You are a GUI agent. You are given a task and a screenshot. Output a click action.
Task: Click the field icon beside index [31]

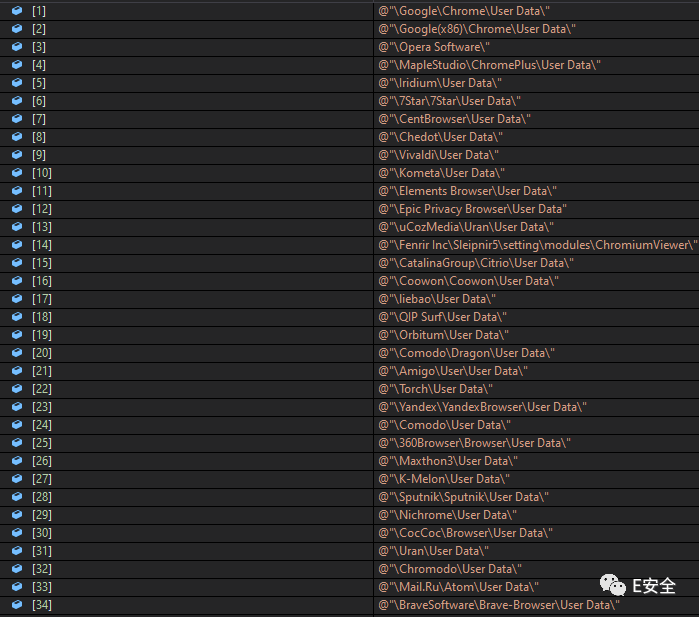pos(17,551)
